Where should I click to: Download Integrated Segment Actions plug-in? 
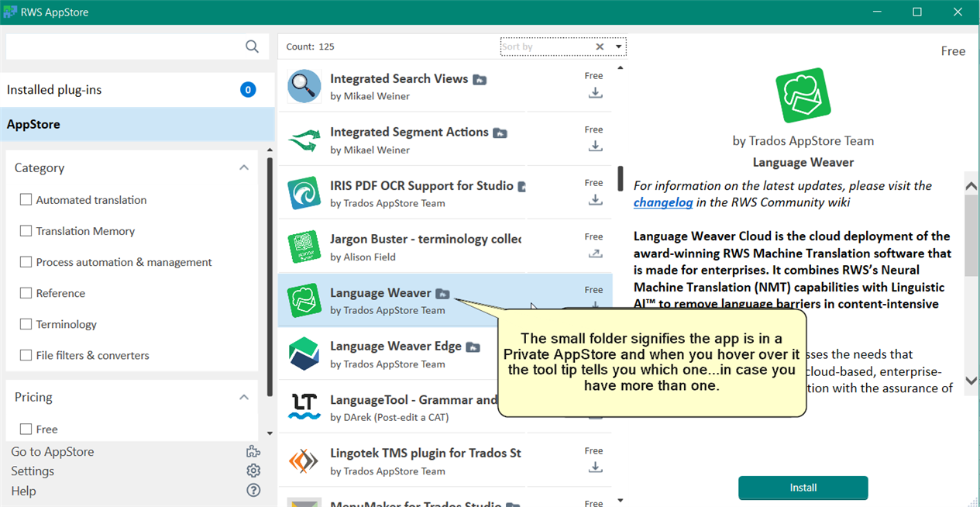click(x=595, y=146)
